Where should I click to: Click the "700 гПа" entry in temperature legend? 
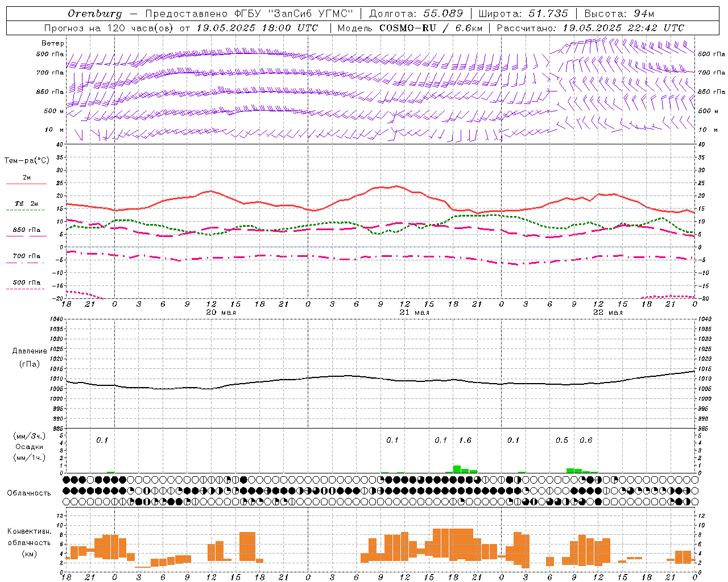pyautogui.click(x=27, y=256)
